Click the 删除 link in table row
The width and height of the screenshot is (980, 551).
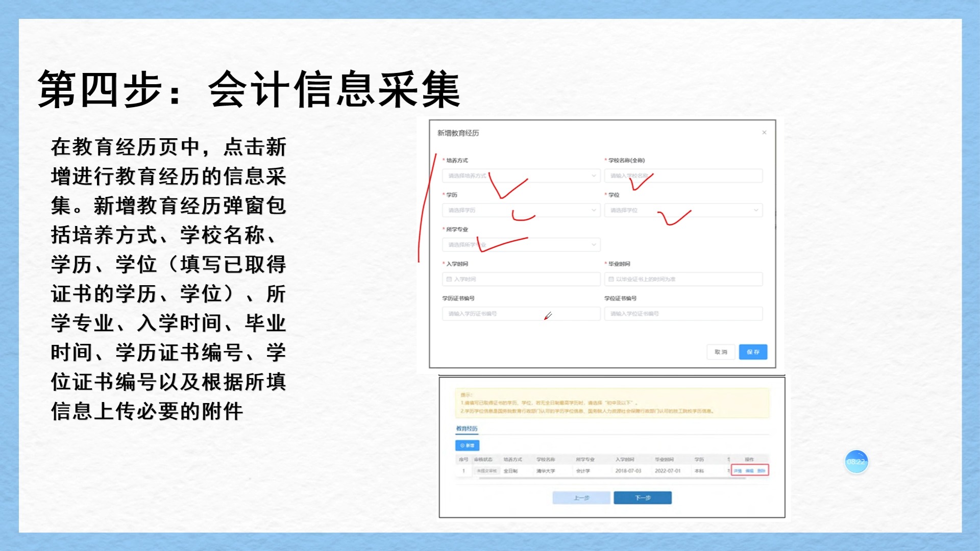761,471
